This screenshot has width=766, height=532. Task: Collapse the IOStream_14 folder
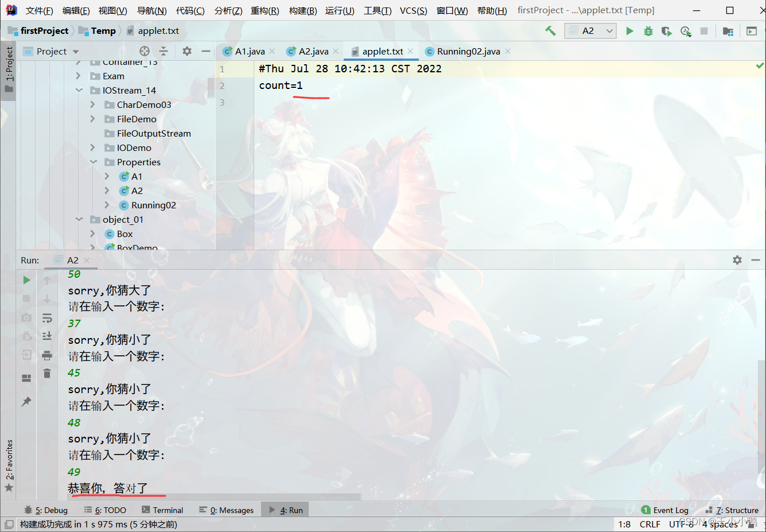point(79,90)
